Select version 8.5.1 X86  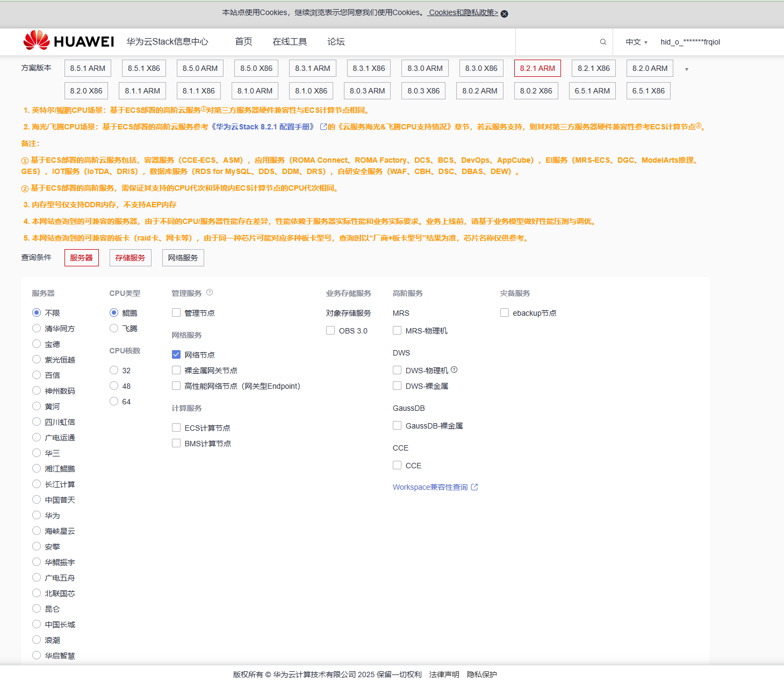pos(144,68)
